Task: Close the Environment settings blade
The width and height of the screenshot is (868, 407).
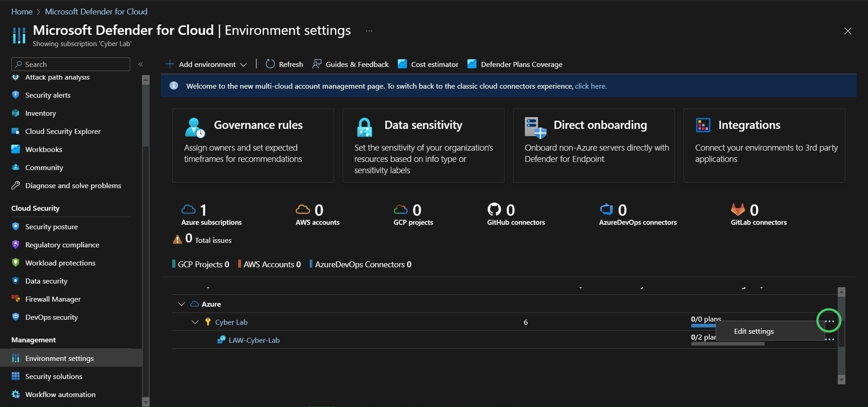Action: (848, 31)
